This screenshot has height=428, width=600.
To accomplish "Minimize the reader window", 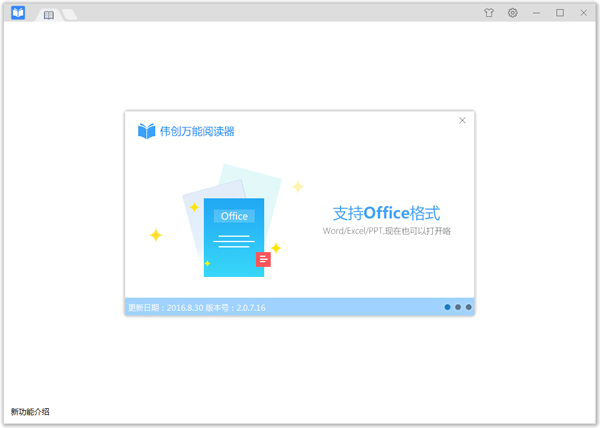I will 536,13.
